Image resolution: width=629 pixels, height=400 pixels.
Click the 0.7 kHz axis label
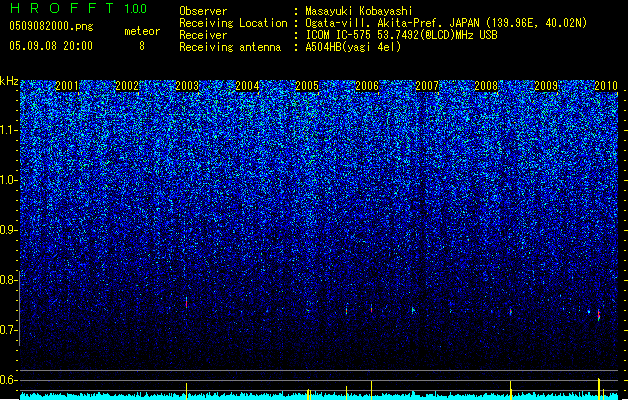pos(9,330)
